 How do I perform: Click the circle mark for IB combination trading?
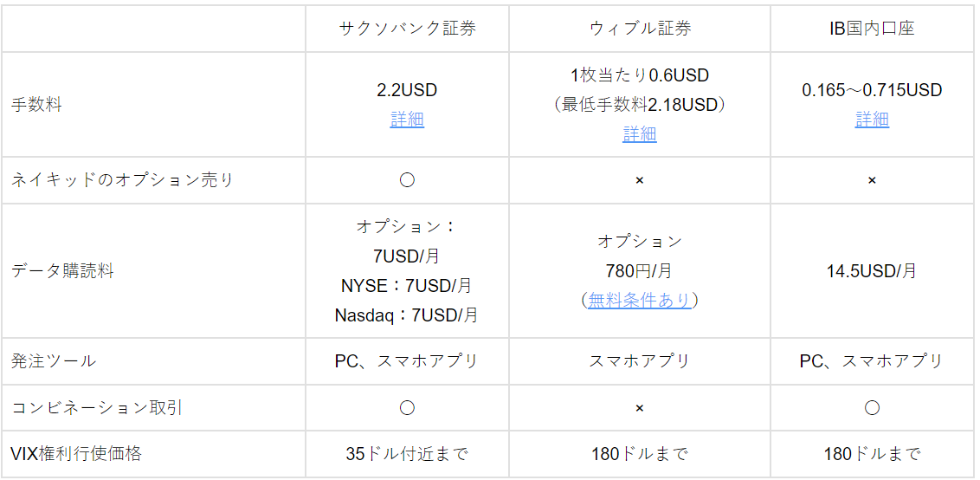tap(872, 408)
